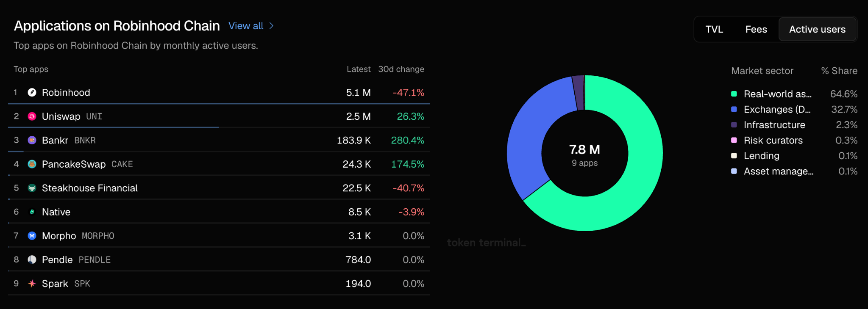
Task: Open the Morpho app name
Action: point(59,236)
